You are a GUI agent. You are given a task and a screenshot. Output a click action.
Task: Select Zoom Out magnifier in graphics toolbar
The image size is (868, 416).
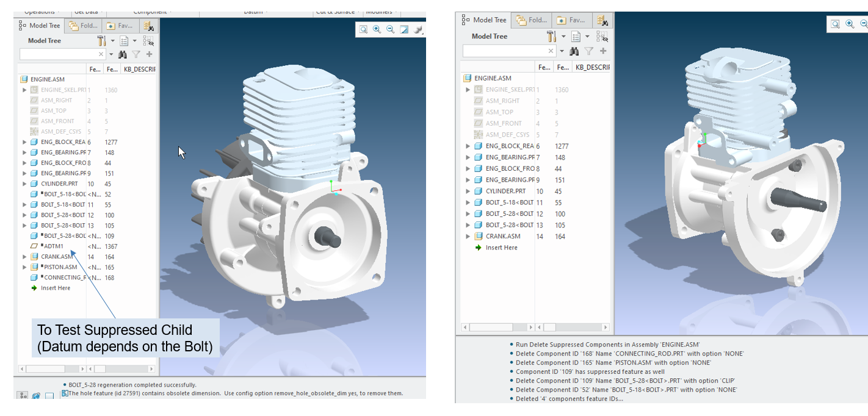[389, 29]
